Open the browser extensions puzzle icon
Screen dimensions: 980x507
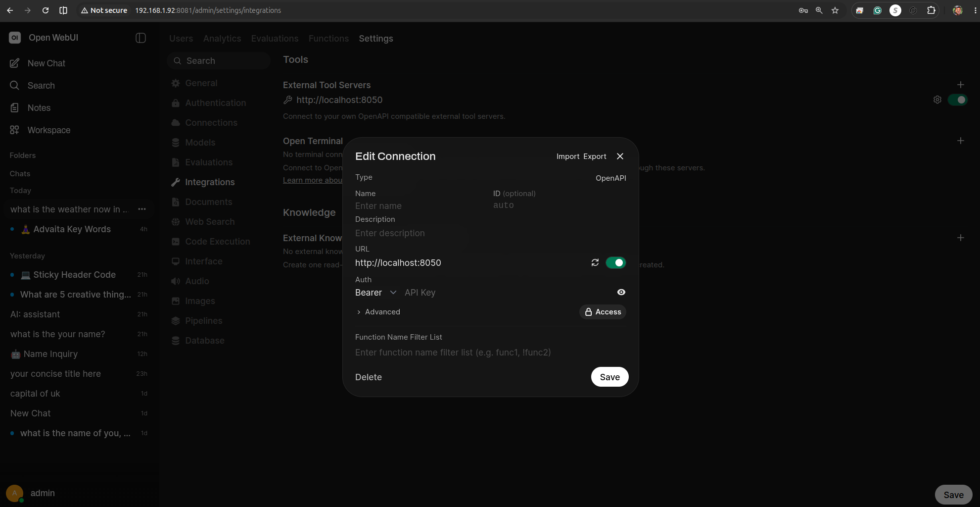coord(931,10)
